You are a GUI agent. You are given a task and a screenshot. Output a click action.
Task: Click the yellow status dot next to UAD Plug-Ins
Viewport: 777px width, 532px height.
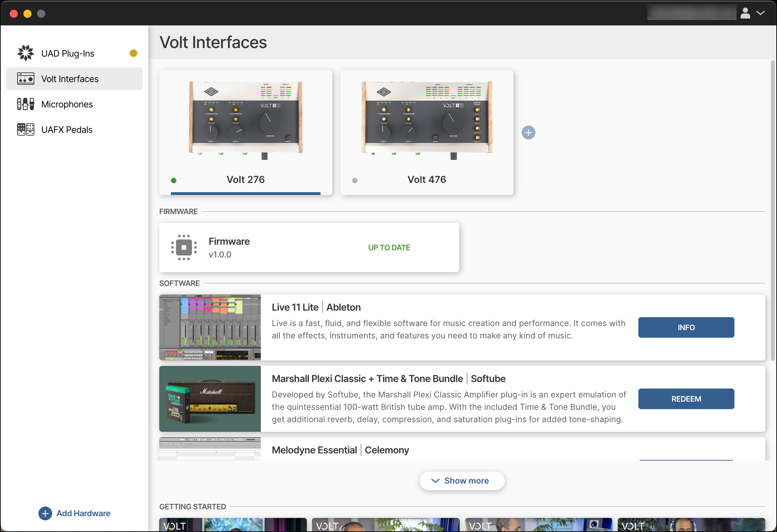point(134,53)
